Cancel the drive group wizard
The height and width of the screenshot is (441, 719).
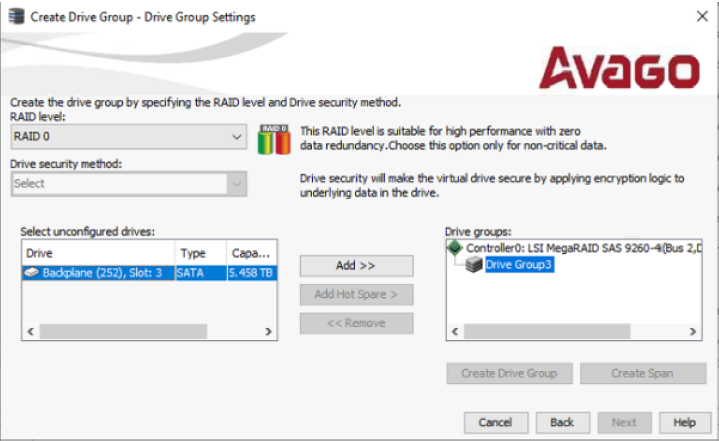click(x=496, y=423)
